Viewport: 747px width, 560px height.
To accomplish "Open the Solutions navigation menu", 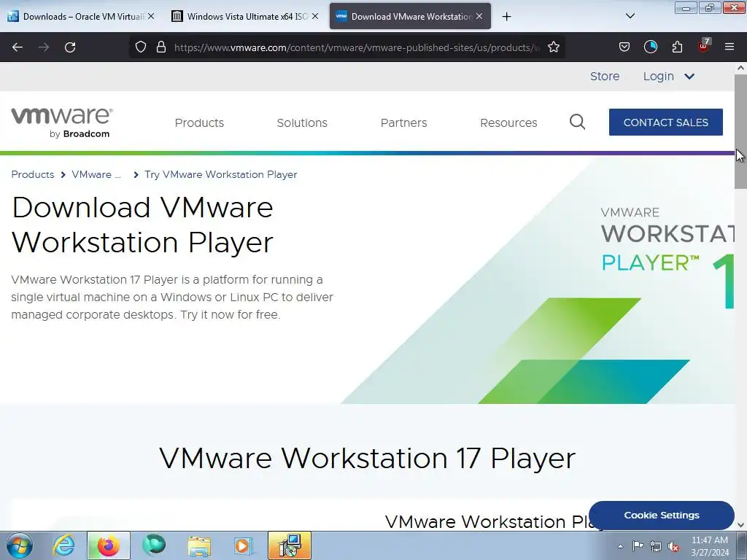I will pyautogui.click(x=302, y=122).
